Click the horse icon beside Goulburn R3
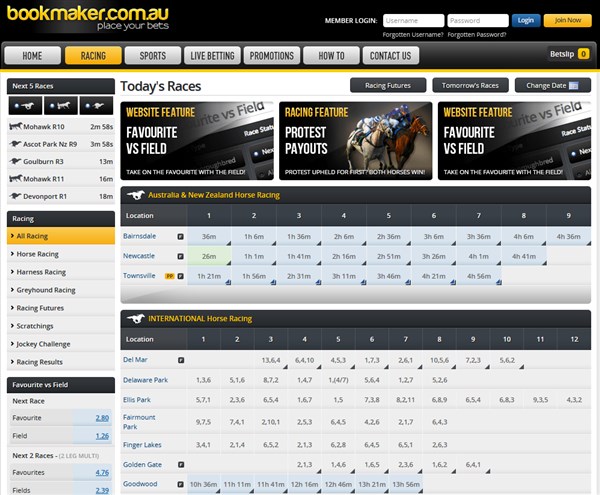600x495 pixels. (x=15, y=161)
